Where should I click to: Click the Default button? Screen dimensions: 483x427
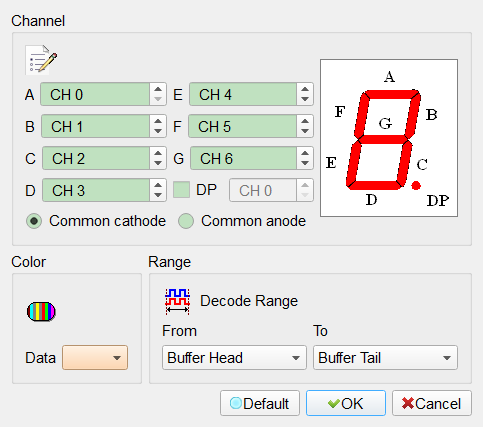pyautogui.click(x=260, y=403)
